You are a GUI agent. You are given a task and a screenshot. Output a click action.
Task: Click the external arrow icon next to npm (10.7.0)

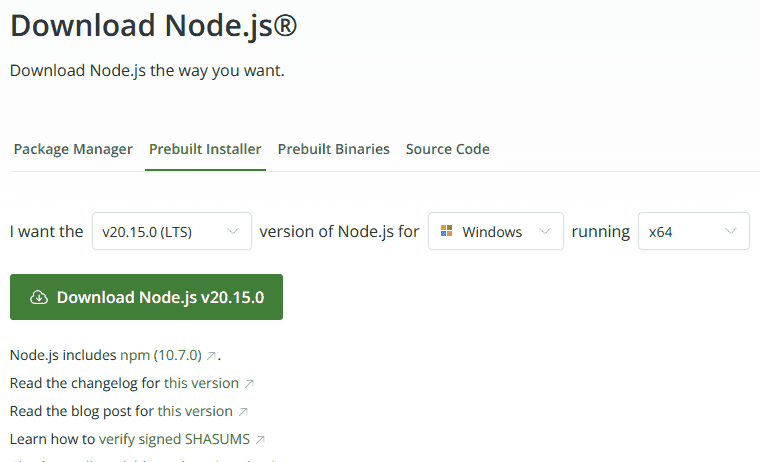pos(211,356)
